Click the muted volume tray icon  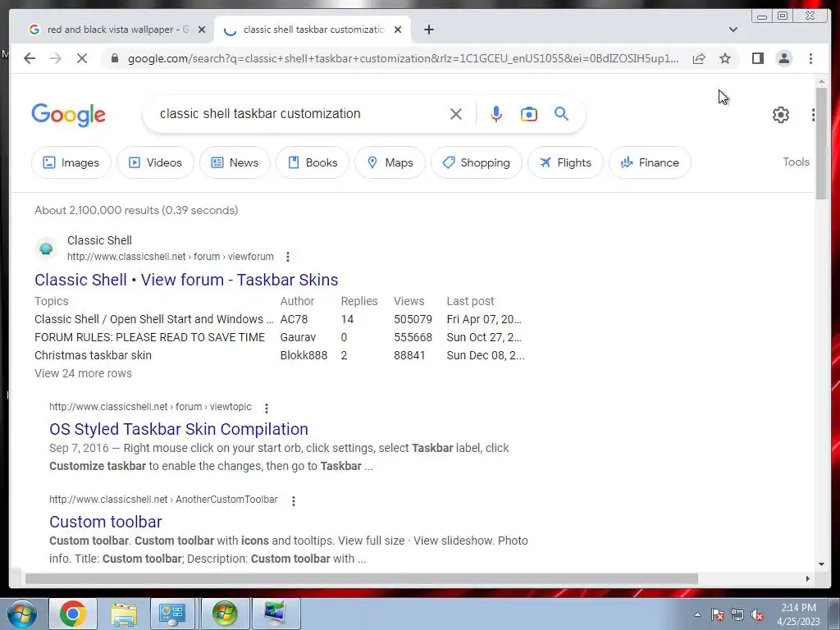(757, 614)
